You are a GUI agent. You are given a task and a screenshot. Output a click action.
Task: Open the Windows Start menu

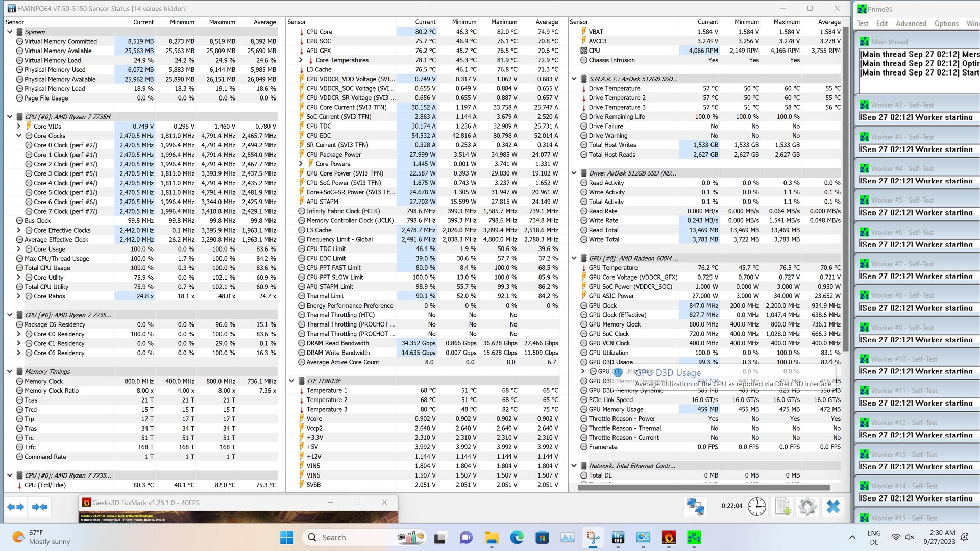[x=287, y=537]
